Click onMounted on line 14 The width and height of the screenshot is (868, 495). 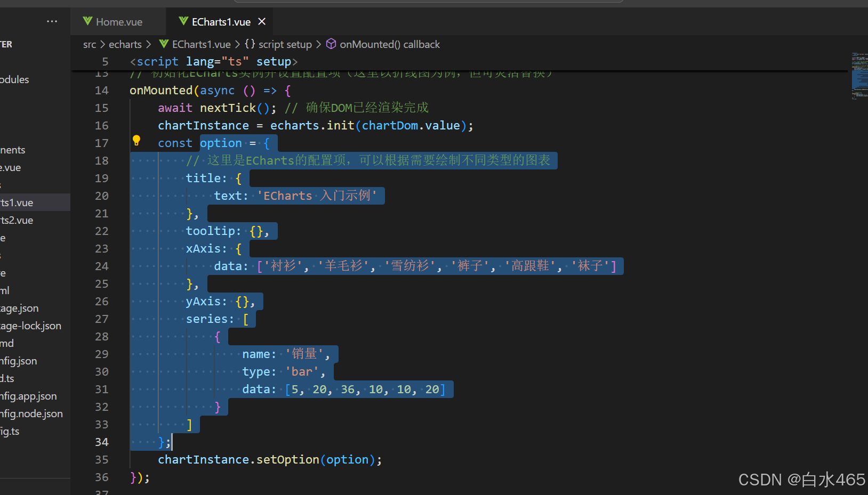click(x=160, y=91)
